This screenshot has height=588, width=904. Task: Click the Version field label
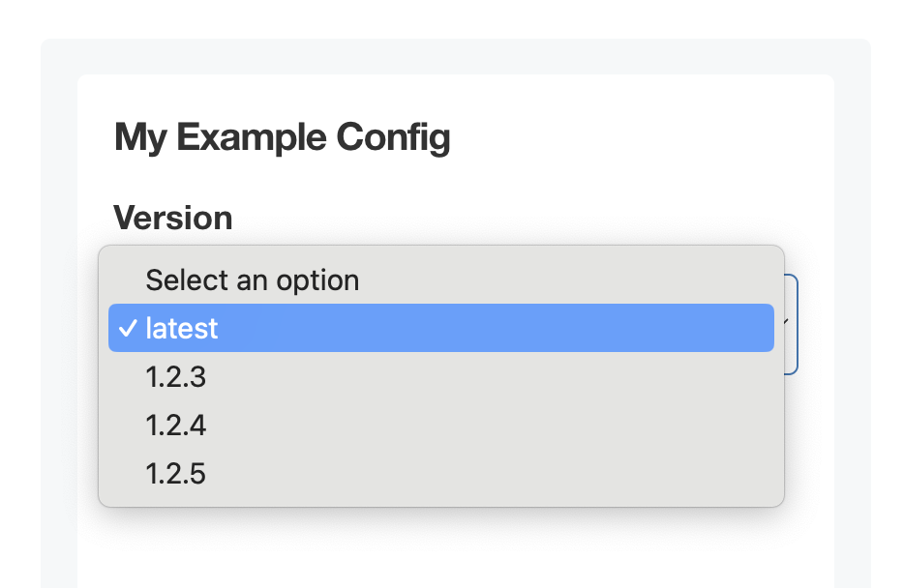pyautogui.click(x=173, y=218)
